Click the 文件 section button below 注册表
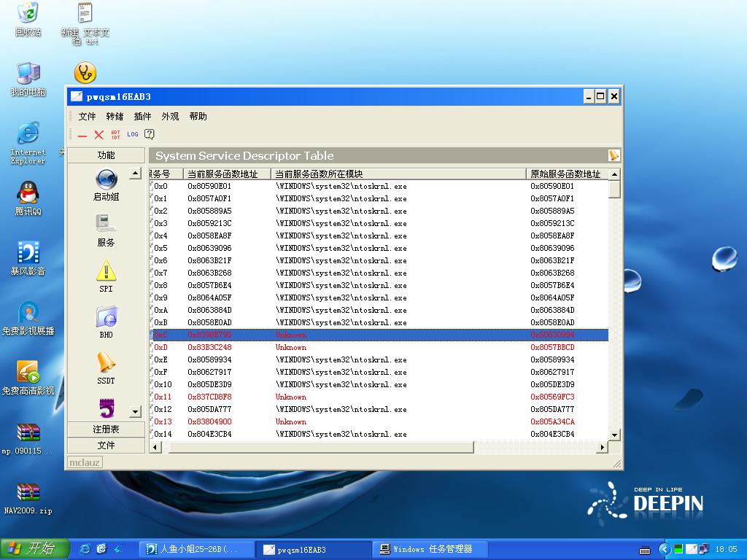 pyautogui.click(x=106, y=445)
